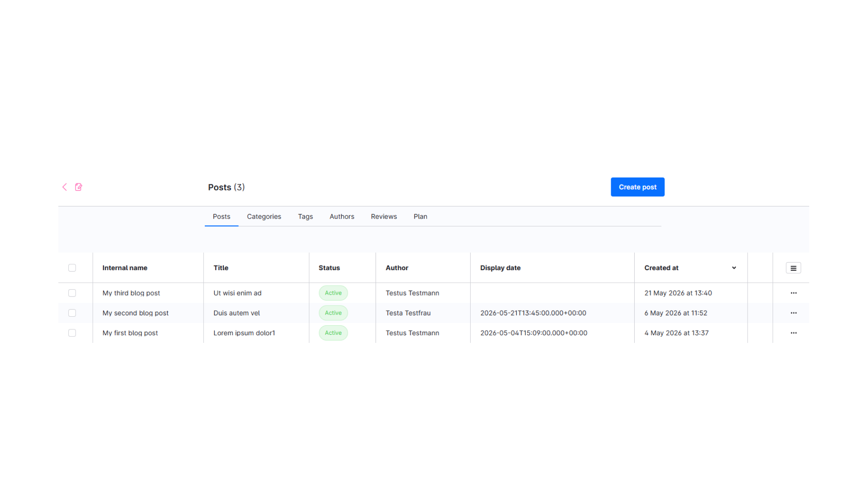868x488 pixels.
Task: Click Active badge of third blog post
Action: pyautogui.click(x=333, y=293)
